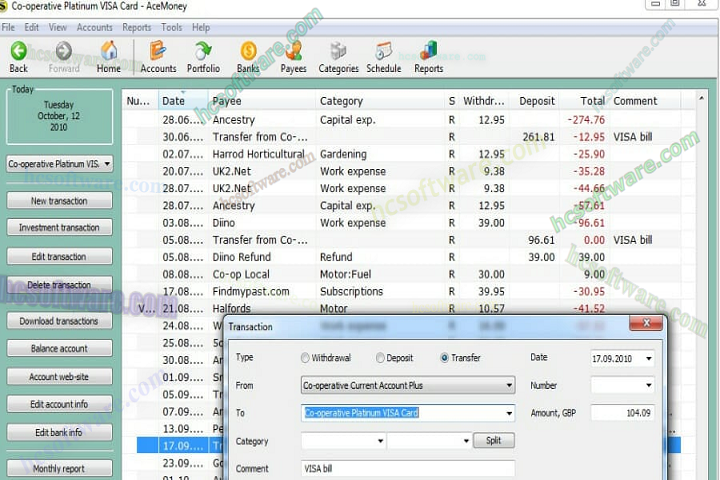This screenshot has width=720, height=480.
Task: Open the Reports menu
Action: click(136, 28)
